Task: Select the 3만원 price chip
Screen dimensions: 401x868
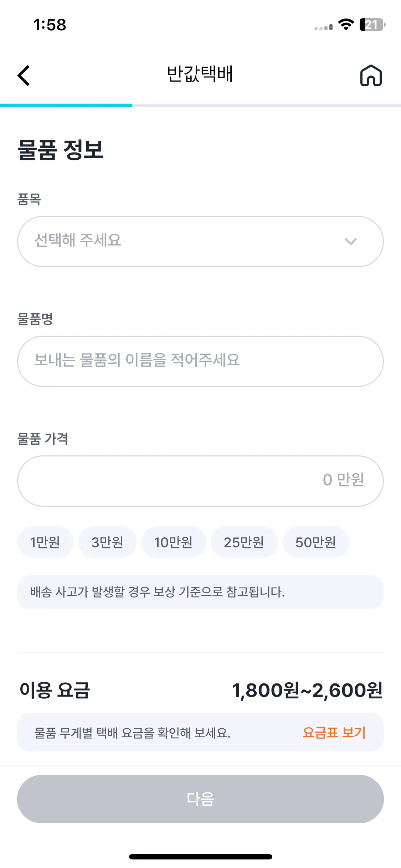Action: click(x=107, y=542)
